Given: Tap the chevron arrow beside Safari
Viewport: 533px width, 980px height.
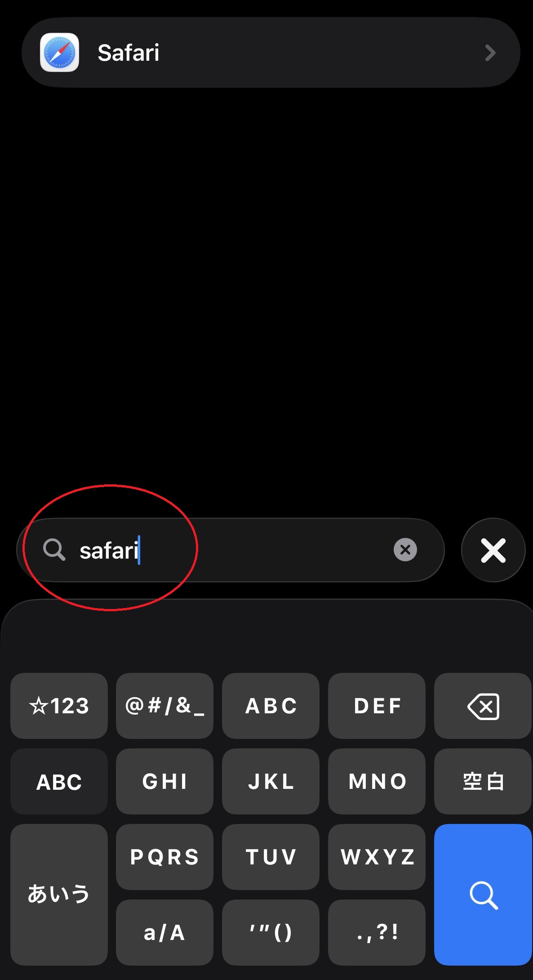Looking at the screenshot, I should coord(490,53).
